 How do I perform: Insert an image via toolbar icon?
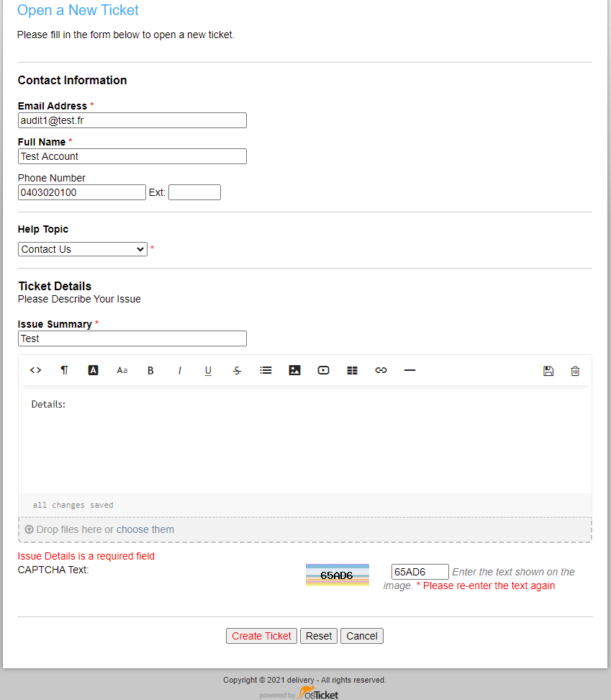click(x=294, y=370)
